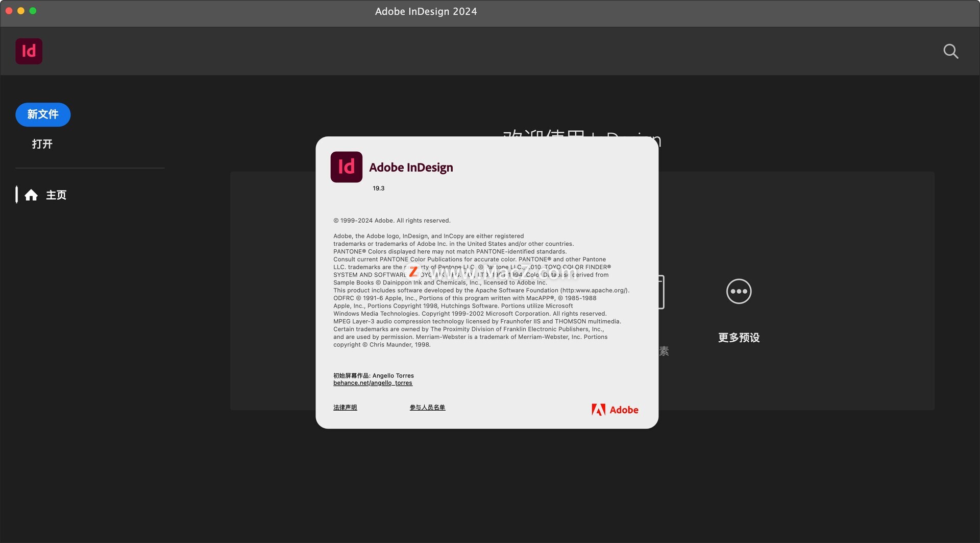Click the more presets ellipsis circle icon
This screenshot has height=543, width=980.
[x=739, y=291]
